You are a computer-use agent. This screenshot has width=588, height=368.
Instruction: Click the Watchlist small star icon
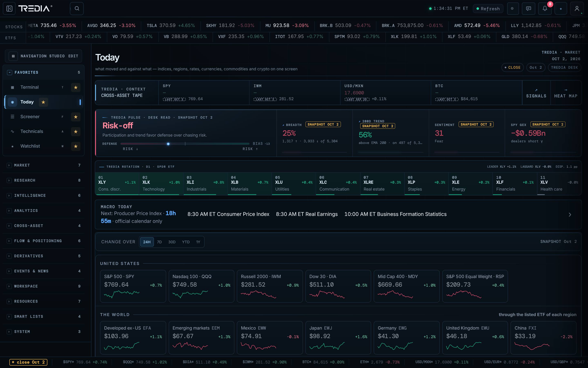click(12, 146)
